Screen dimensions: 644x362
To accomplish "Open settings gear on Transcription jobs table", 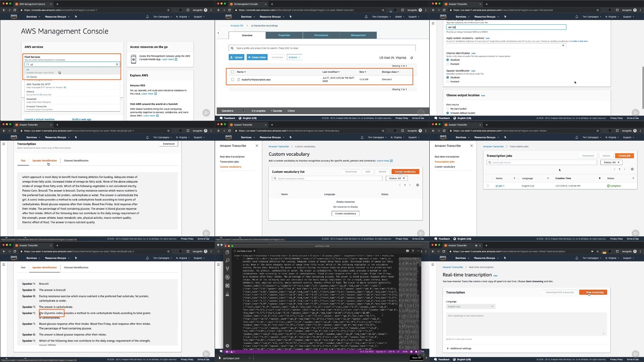I will (x=632, y=169).
